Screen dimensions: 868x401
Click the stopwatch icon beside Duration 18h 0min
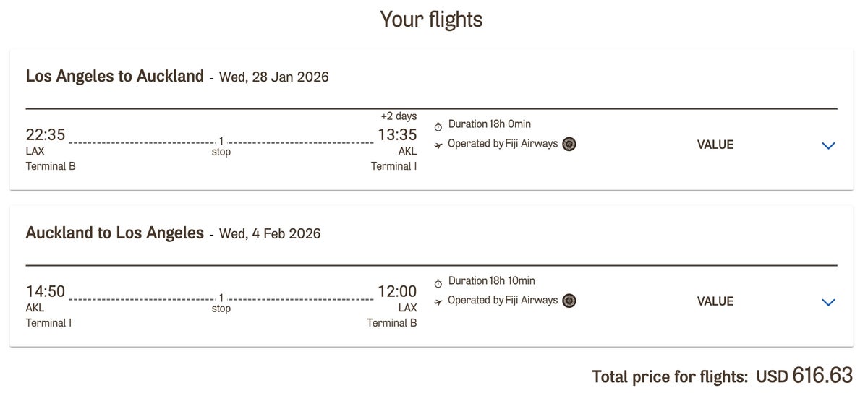[438, 126]
